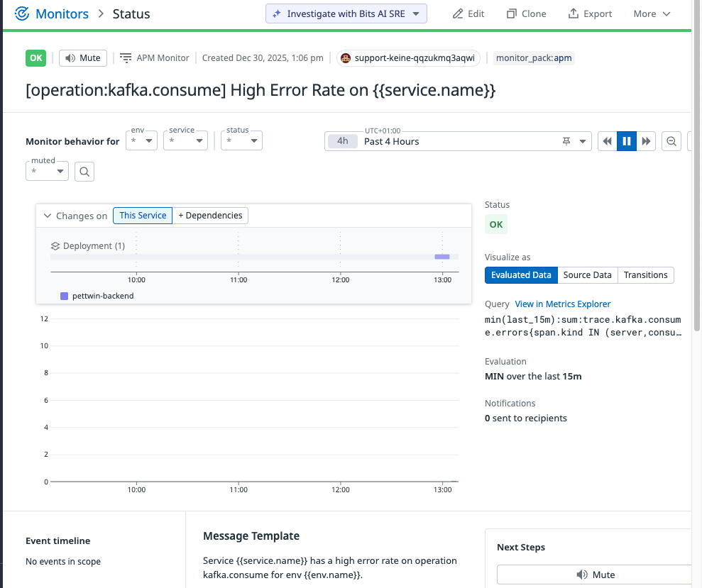Step the time range backward
The width and height of the screenshot is (702, 588).
tap(607, 141)
